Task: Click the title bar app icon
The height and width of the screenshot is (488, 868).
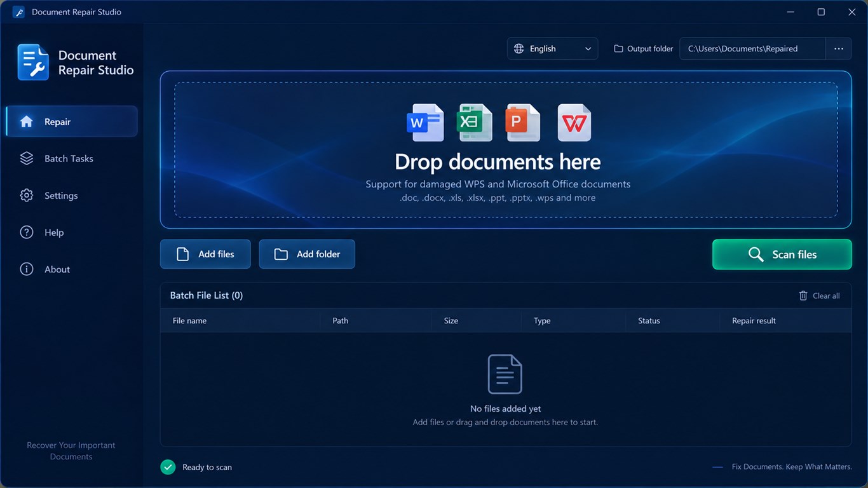Action: coord(18,12)
